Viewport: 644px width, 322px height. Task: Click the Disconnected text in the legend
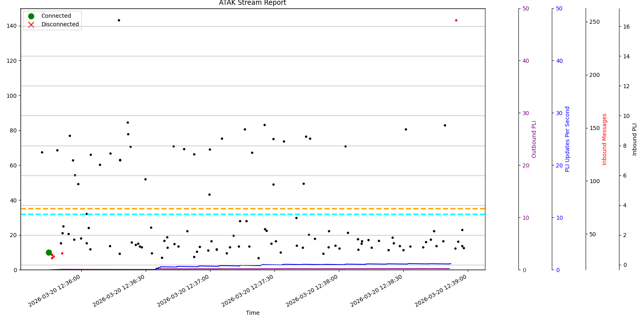pos(60,25)
